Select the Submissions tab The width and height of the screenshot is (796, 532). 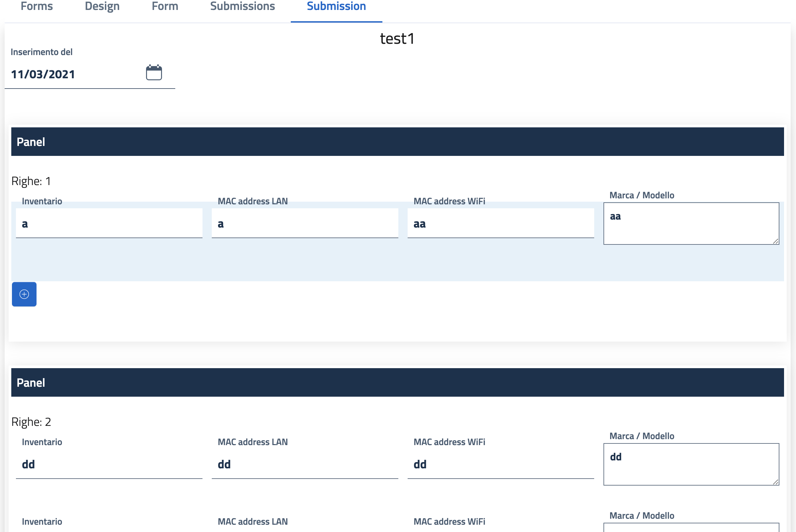tap(242, 6)
